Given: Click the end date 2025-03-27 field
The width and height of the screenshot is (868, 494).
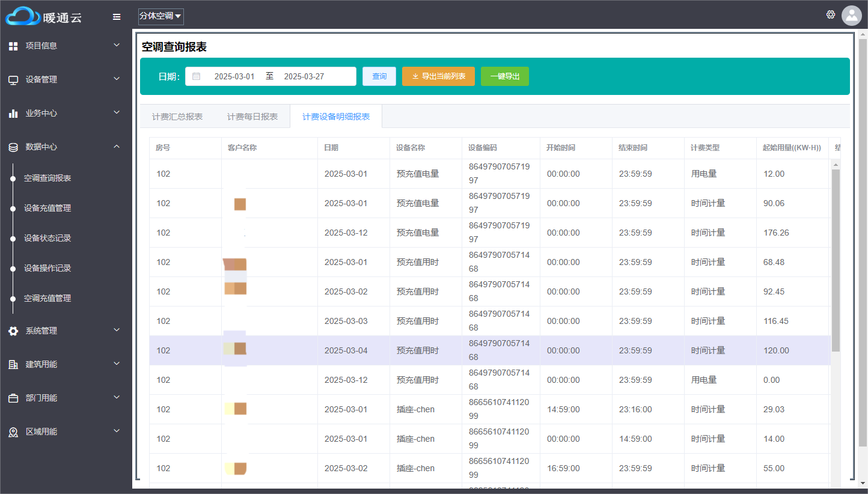Looking at the screenshot, I should click(x=304, y=76).
